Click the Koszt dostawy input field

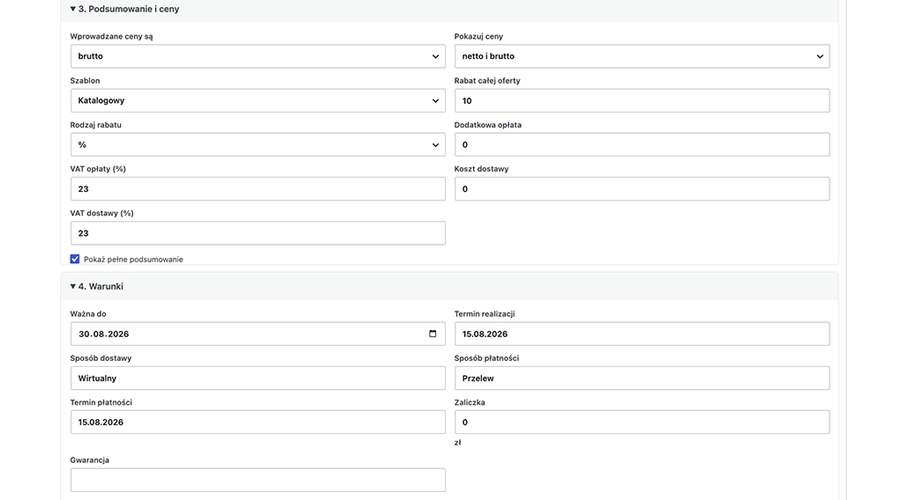(x=642, y=189)
